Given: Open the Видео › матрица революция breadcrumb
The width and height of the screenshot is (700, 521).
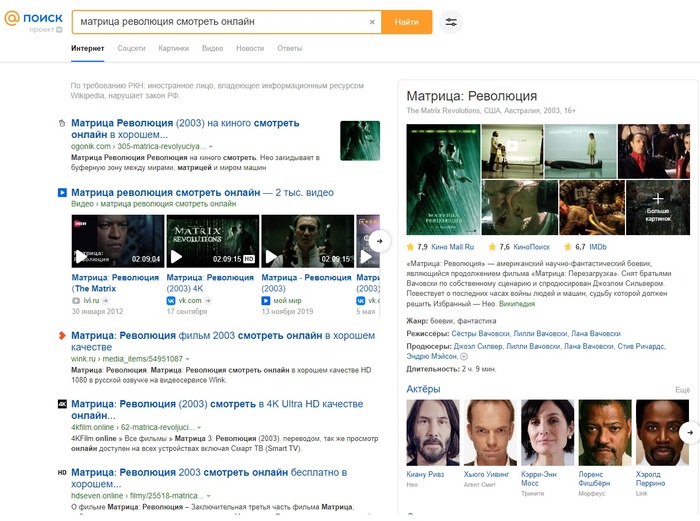Looking at the screenshot, I should point(154,204).
